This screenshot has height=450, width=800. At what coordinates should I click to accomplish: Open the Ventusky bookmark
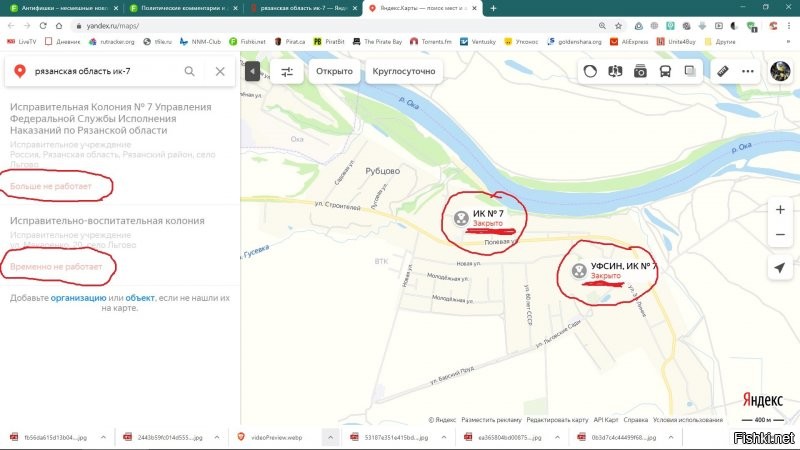(x=478, y=42)
